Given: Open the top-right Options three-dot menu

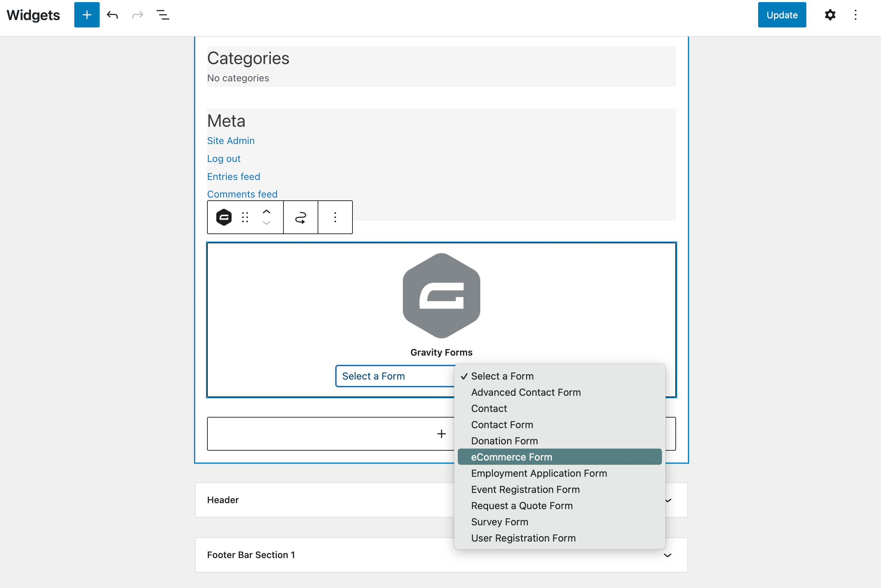Looking at the screenshot, I should coord(856,15).
